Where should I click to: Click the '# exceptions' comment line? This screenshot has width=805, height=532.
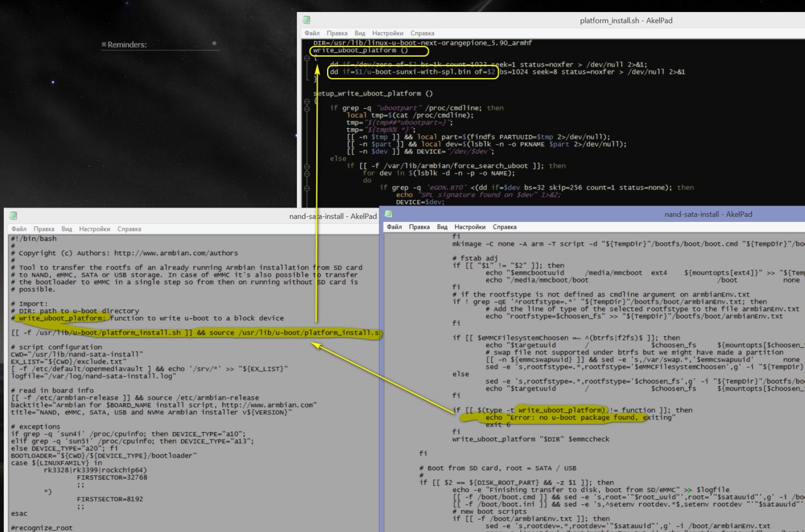coord(35,426)
